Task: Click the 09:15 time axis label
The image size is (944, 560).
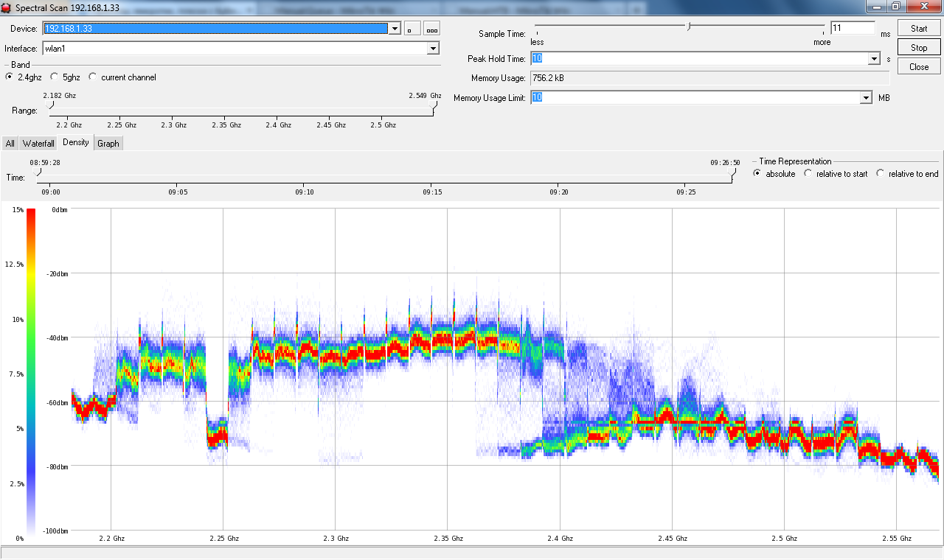Action: coord(433,192)
